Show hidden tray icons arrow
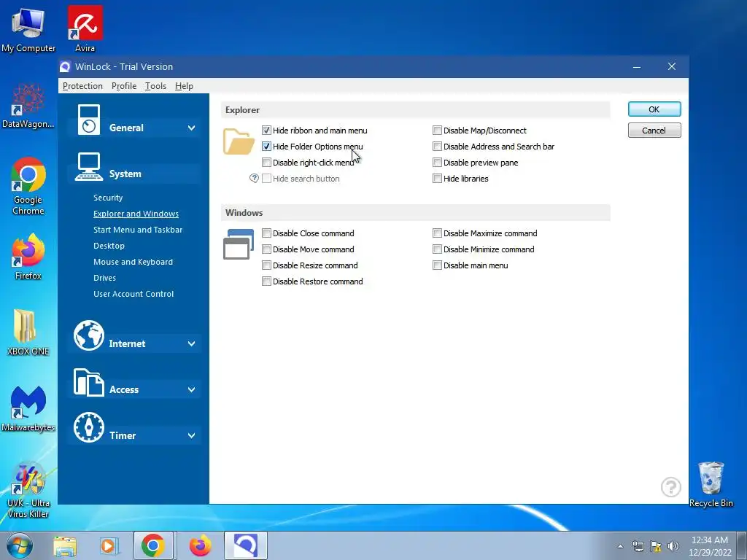Image resolution: width=747 pixels, height=560 pixels. [620, 546]
